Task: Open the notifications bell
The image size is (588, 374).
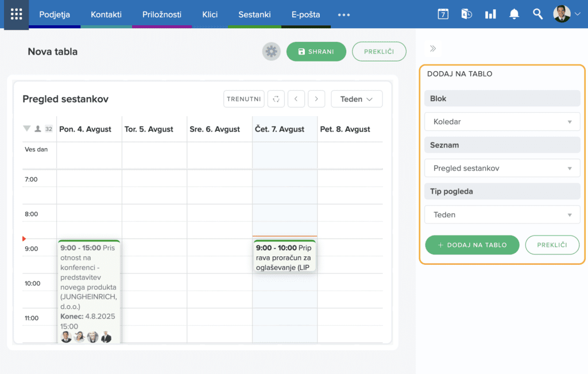Action: coord(514,14)
